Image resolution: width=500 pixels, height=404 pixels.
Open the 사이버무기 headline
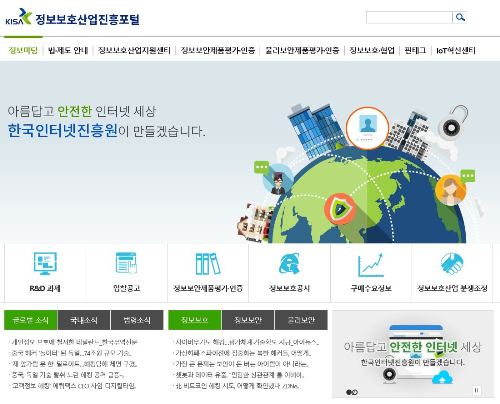247,342
